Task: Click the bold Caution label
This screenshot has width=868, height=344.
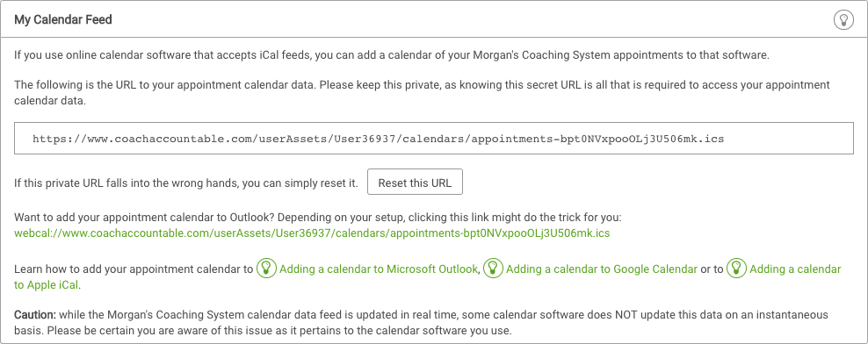Action: (x=35, y=315)
